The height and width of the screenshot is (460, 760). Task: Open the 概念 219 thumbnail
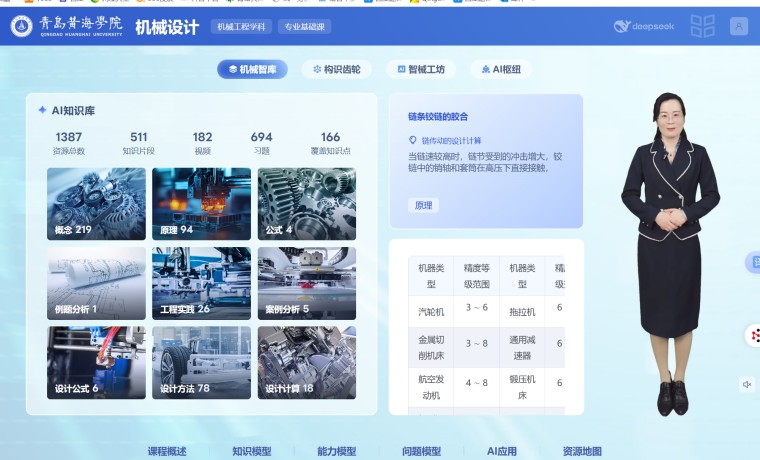[96, 203]
